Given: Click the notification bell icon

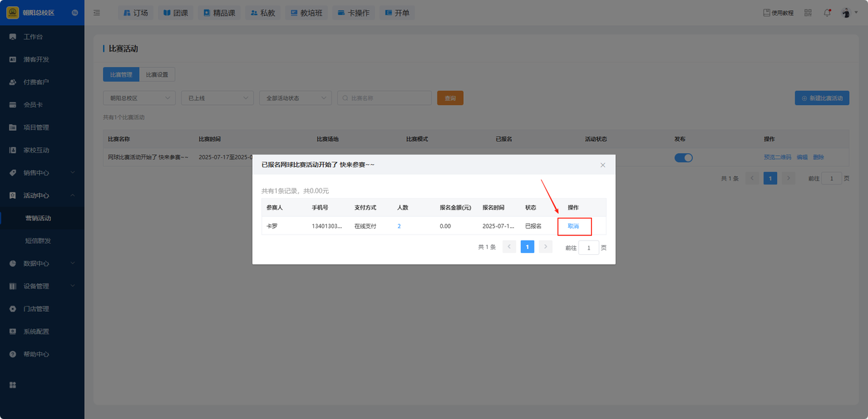Looking at the screenshot, I should point(827,12).
